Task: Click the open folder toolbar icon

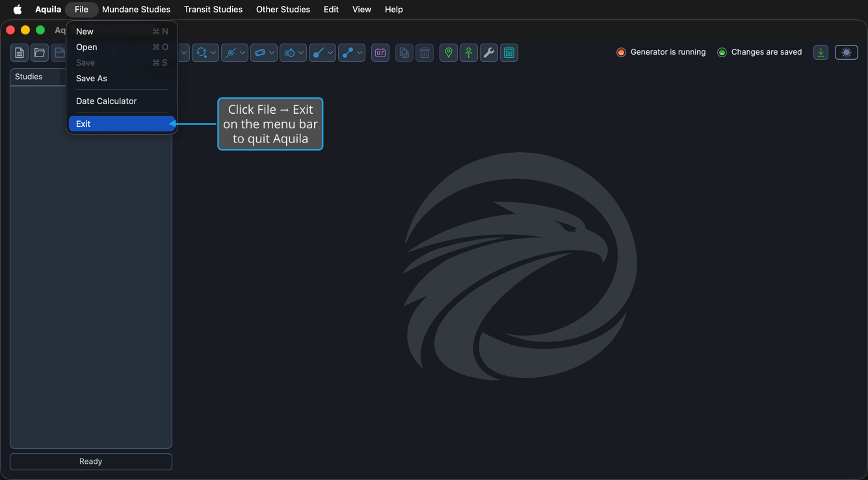Action: point(40,53)
